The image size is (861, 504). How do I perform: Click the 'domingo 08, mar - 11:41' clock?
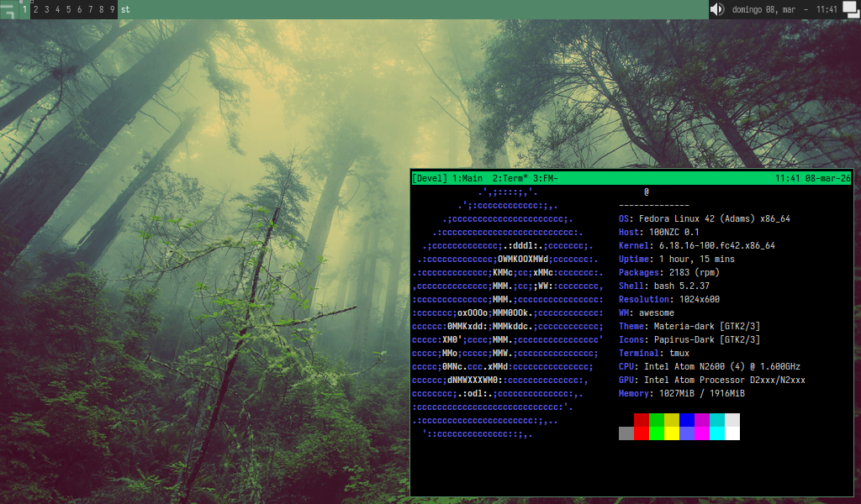point(784,9)
